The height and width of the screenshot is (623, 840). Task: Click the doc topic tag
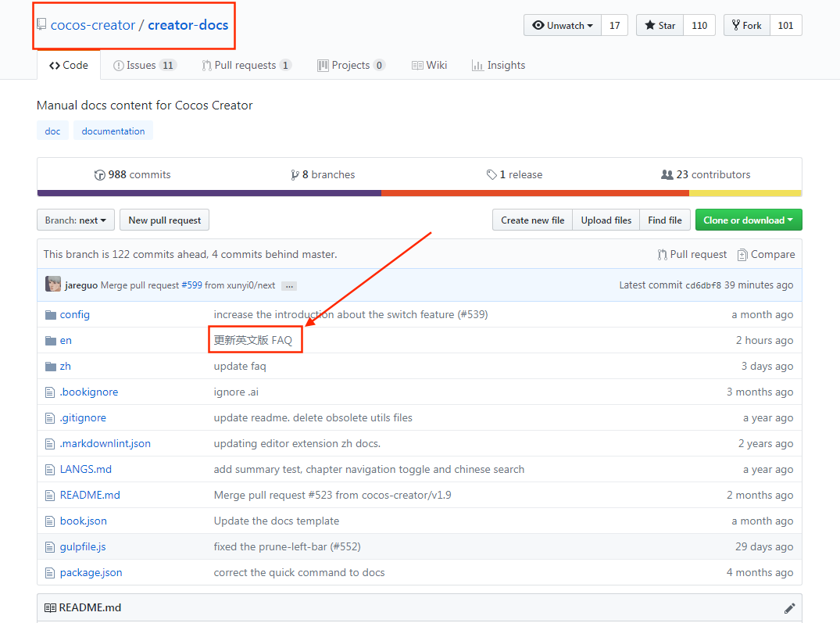[52, 131]
